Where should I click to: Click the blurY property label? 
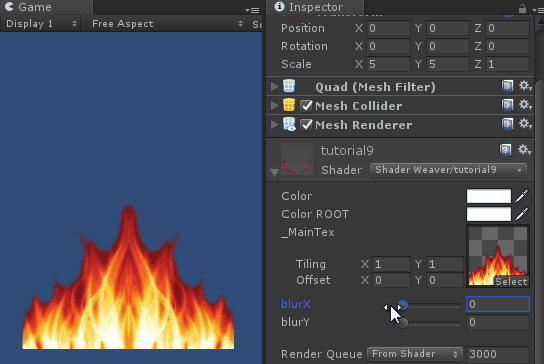[x=295, y=322]
